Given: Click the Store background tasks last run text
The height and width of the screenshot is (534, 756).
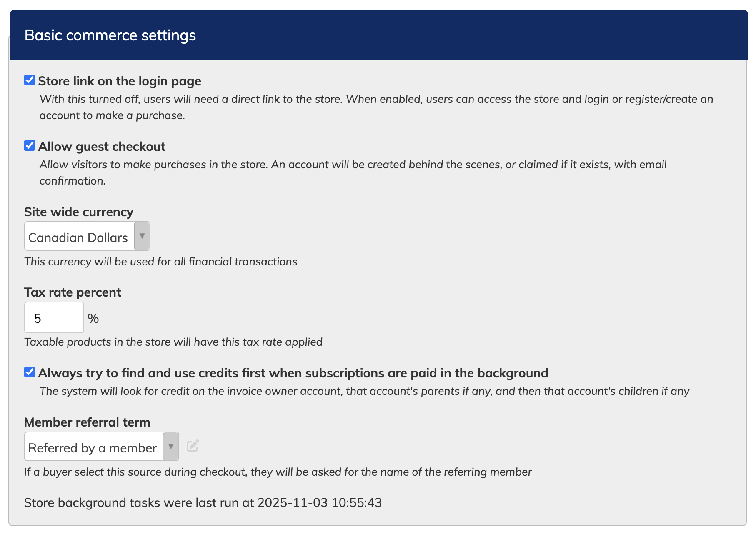Looking at the screenshot, I should pyautogui.click(x=203, y=503).
